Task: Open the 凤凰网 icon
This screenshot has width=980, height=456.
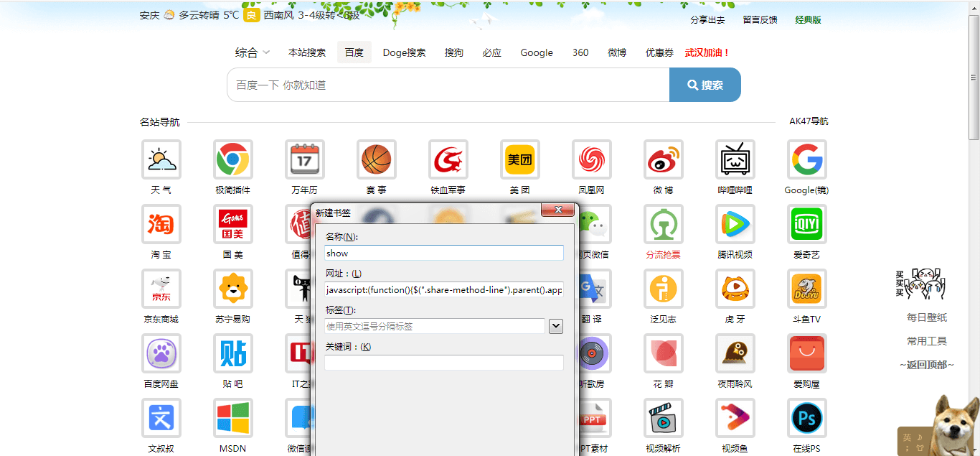Action: coord(592,159)
